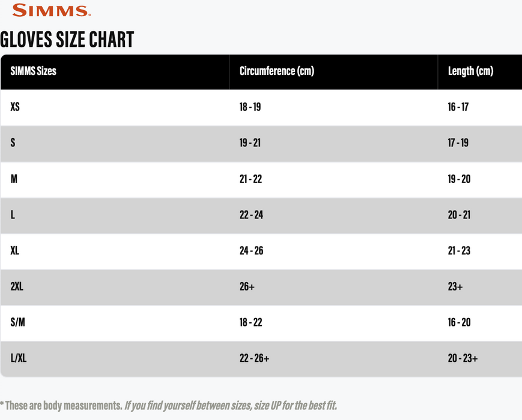Select the 17 - 19 length value for S

(x=458, y=143)
